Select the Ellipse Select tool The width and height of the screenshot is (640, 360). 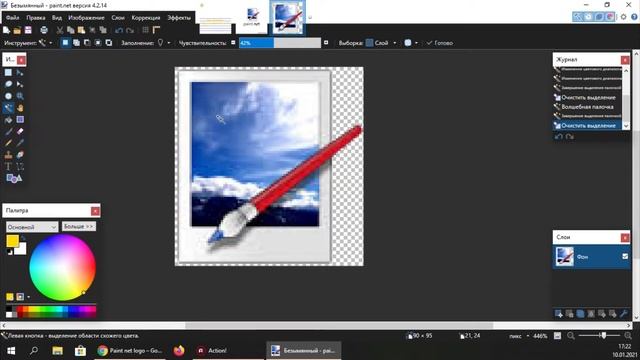click(8, 96)
